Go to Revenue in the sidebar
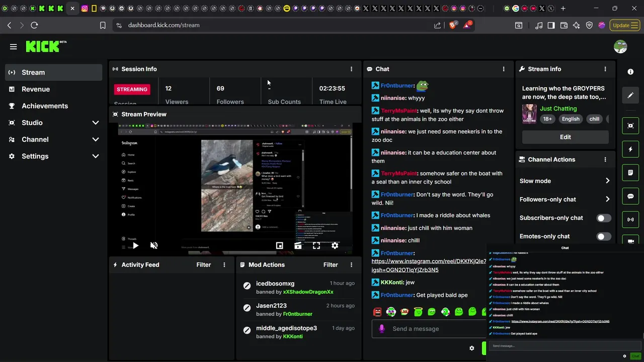The image size is (644, 362). click(54, 89)
